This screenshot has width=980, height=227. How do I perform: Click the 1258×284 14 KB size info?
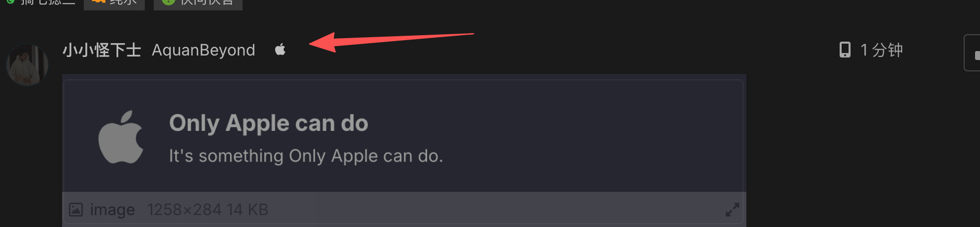coord(207,210)
